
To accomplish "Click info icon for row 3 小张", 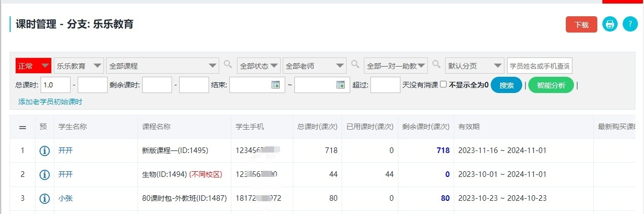I will 45,198.
